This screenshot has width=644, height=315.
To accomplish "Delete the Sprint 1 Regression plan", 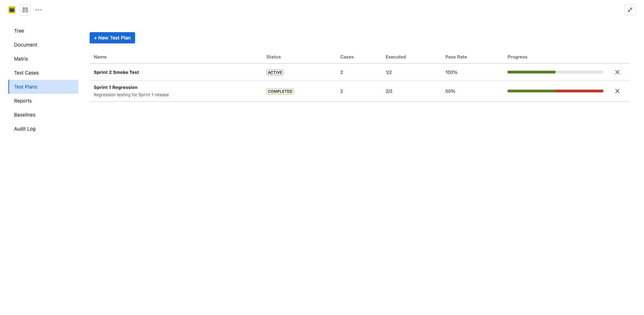I will pyautogui.click(x=617, y=91).
